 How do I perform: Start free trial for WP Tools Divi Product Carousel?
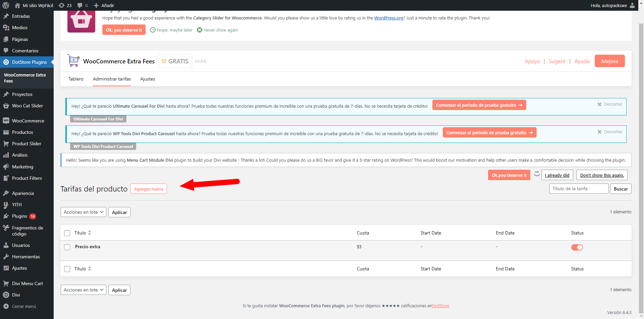tap(489, 132)
